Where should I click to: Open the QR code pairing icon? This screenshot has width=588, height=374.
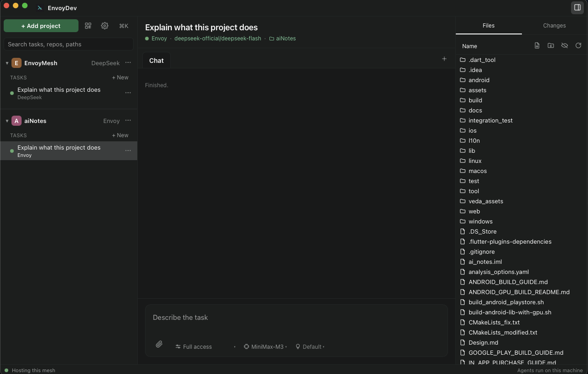click(x=88, y=26)
